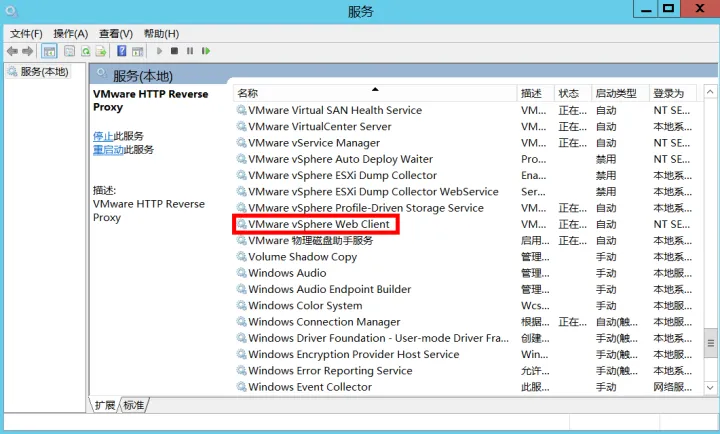Click gear icon beside Windows Audio row
Viewport: 720px width, 434px height.
[x=242, y=273]
